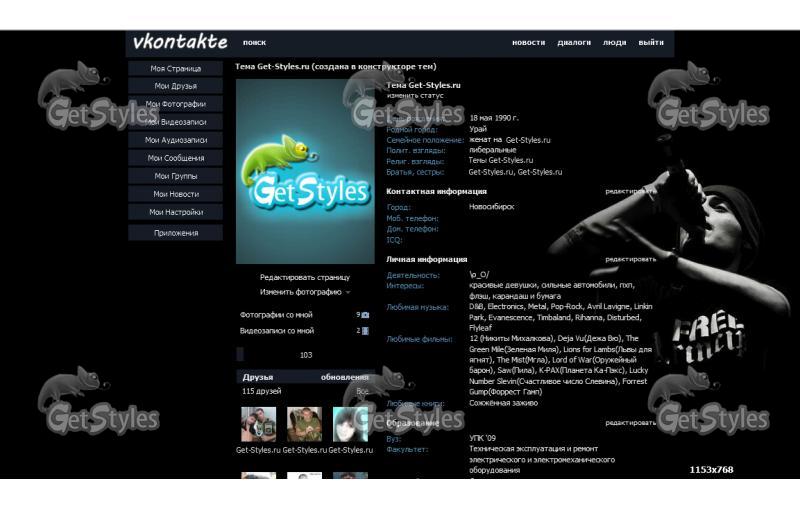Click the 115 друзей count
Screen dimensions: 800x509
(x=261, y=391)
